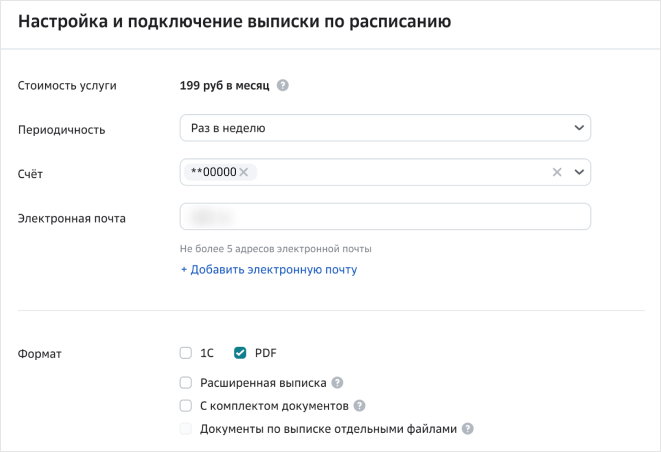Toggle the С комплектом документов checkbox
661x452 pixels.
[x=185, y=406]
